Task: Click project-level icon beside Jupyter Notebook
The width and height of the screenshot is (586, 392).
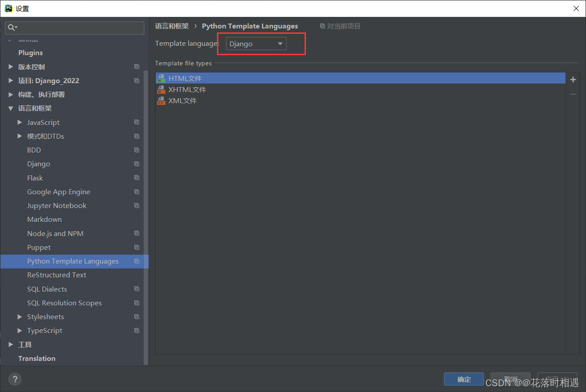Action: coord(136,205)
